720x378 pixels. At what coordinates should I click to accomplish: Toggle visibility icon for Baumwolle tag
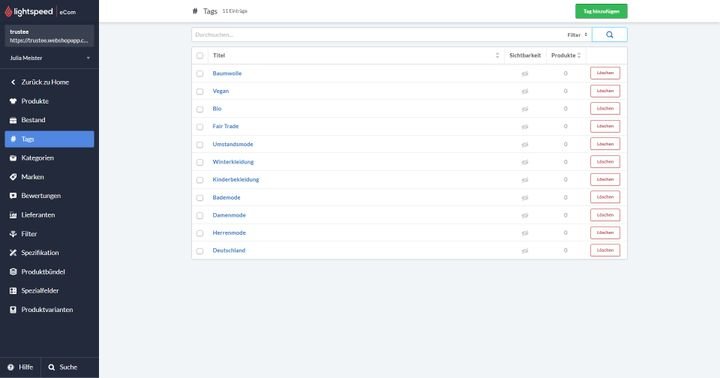point(525,73)
